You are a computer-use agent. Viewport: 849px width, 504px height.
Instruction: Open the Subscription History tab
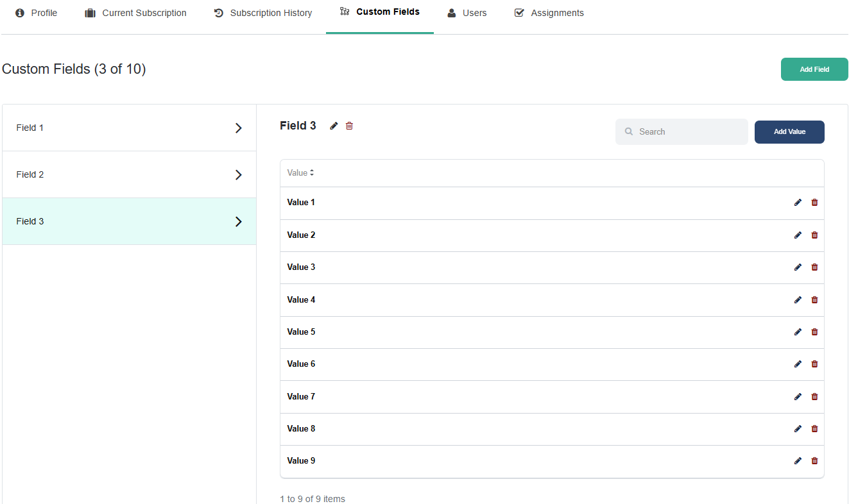tap(263, 13)
